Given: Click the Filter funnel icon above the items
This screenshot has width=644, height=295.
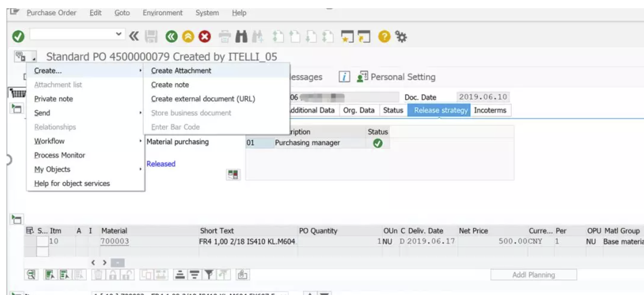Looking at the screenshot, I should [208, 274].
